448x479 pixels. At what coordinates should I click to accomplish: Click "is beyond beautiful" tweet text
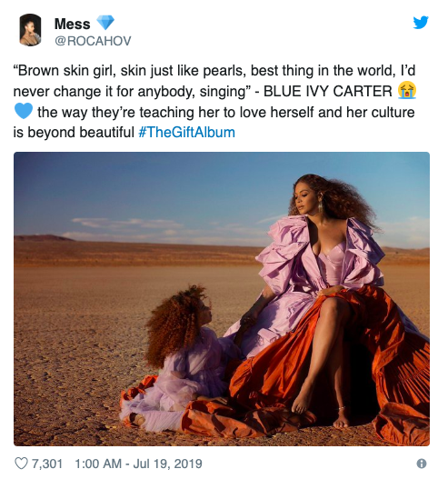pos(74,133)
